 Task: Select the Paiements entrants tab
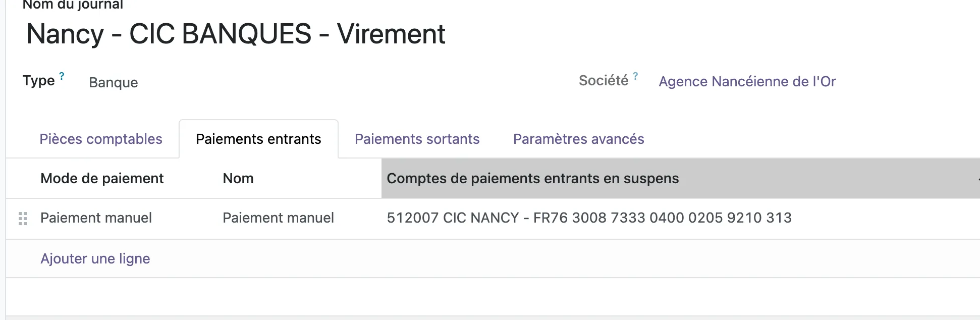pyautogui.click(x=258, y=139)
